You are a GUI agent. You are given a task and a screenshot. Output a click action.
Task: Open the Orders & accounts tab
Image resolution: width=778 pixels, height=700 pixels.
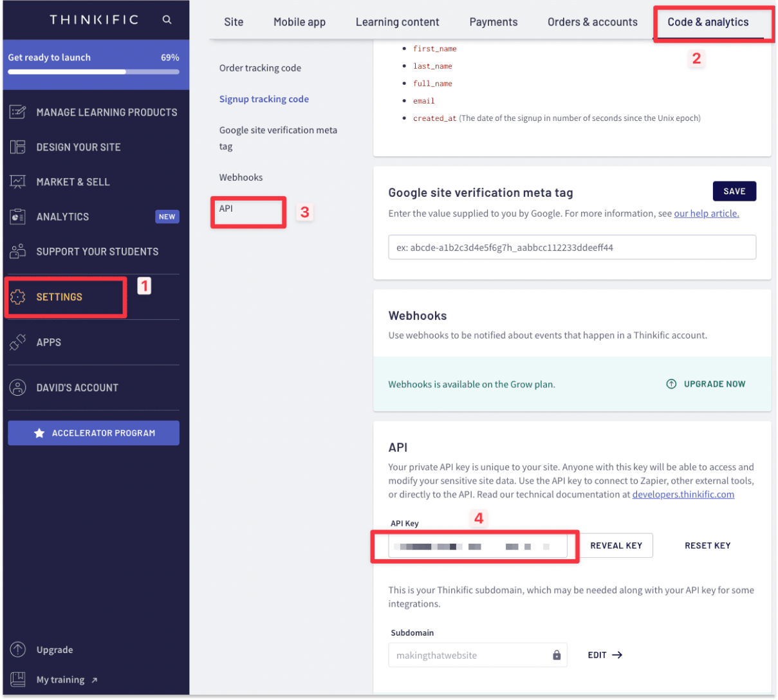tap(591, 21)
